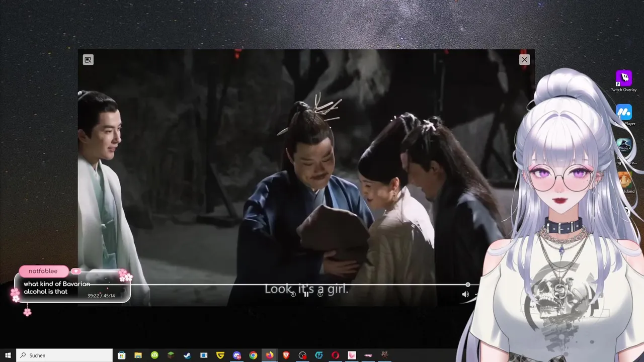Open Brave browser from the taskbar
Image resolution: width=644 pixels, height=362 pixels.
(x=286, y=355)
